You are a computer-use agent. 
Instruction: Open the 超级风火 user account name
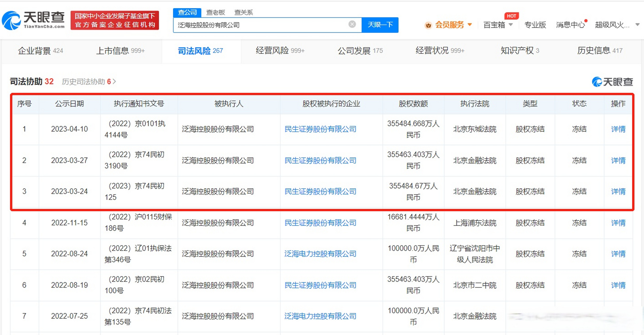point(612,25)
